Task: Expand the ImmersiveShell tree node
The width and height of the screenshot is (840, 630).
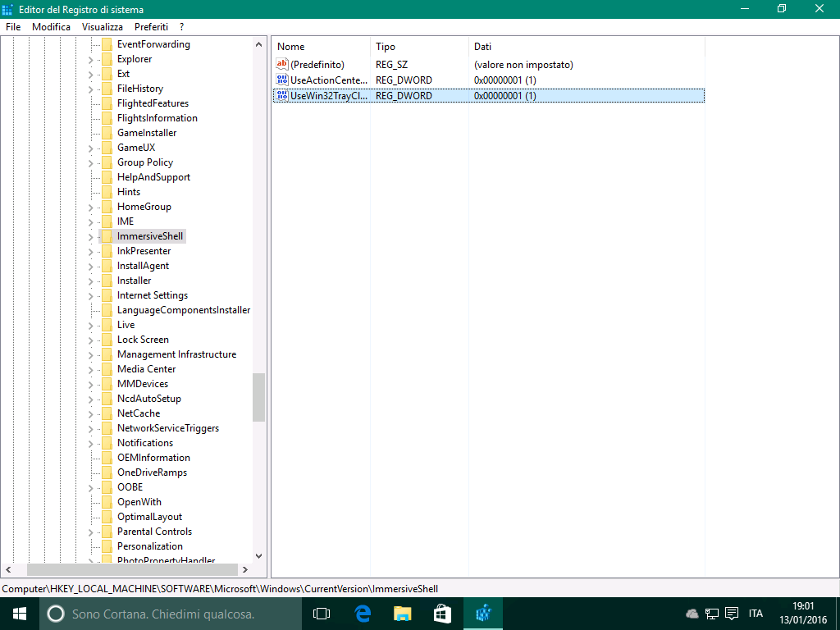Action: (x=90, y=237)
